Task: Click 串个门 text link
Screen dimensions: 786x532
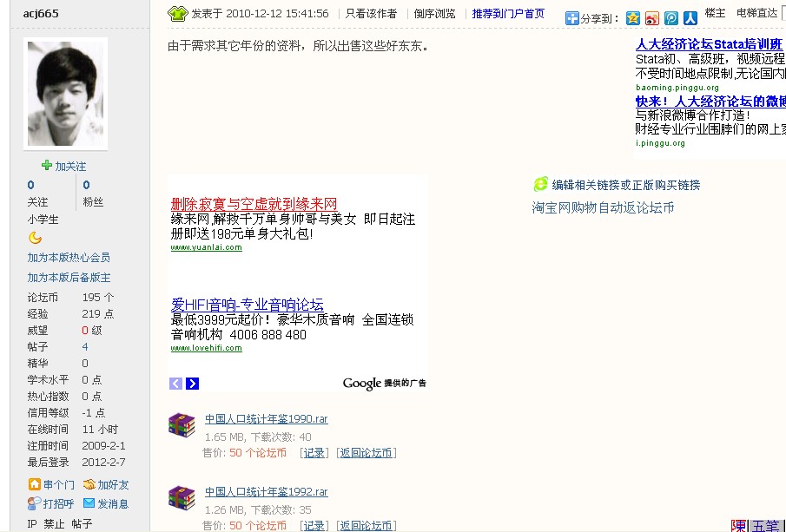Action: pos(59,484)
